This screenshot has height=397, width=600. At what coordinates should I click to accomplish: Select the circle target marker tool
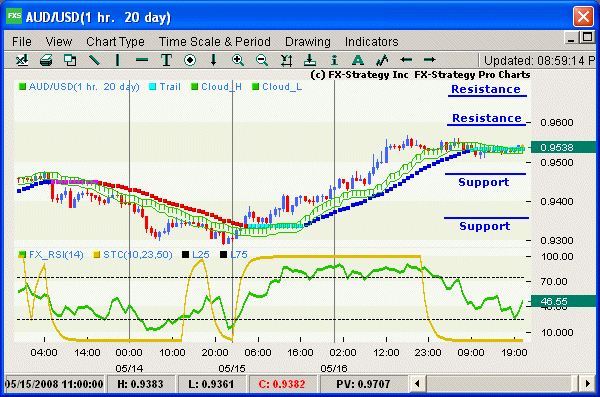click(x=190, y=60)
